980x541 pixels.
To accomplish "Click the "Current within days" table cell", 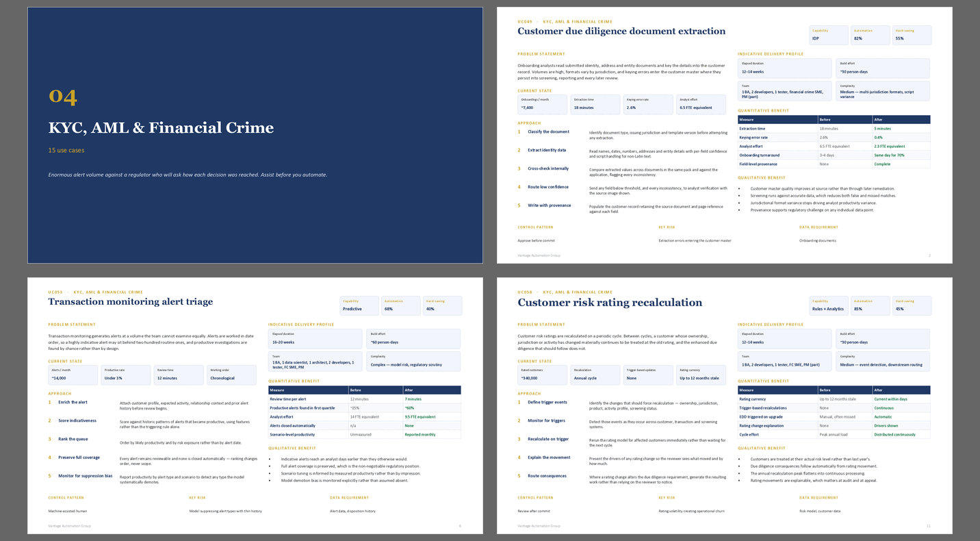I will pyautogui.click(x=890, y=399).
